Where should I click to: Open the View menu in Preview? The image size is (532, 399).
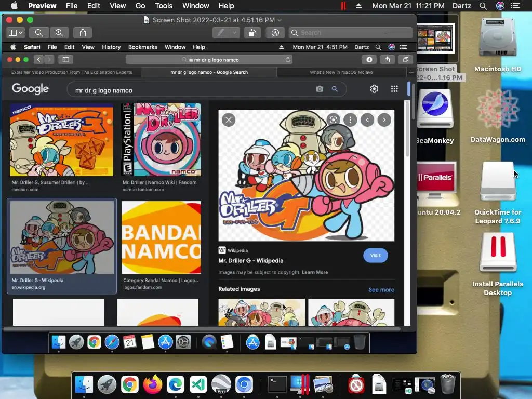click(118, 6)
